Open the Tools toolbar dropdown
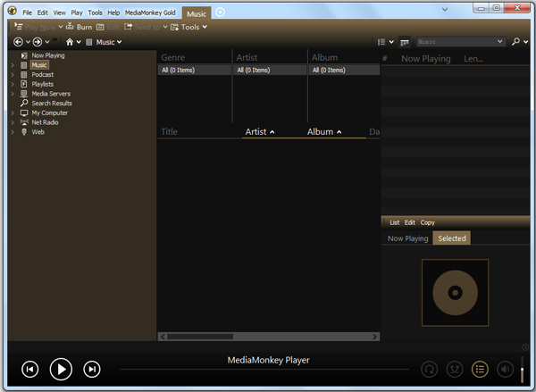536x392 pixels. [188, 27]
